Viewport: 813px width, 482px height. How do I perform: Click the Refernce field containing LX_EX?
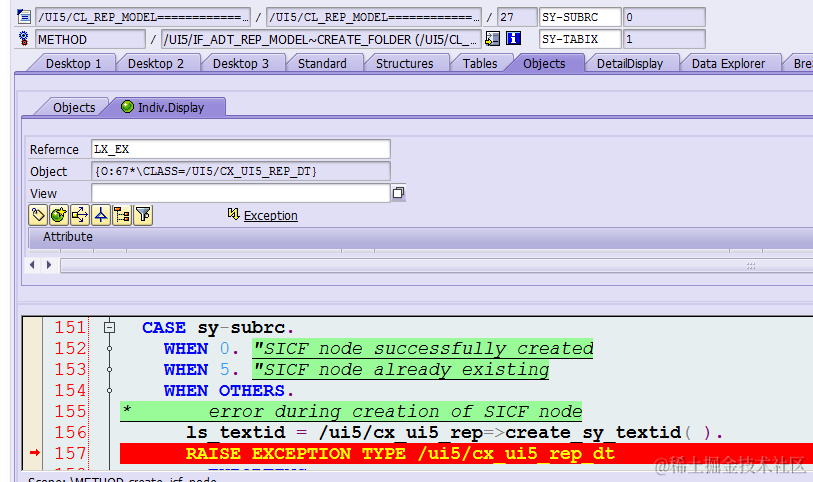(241, 149)
